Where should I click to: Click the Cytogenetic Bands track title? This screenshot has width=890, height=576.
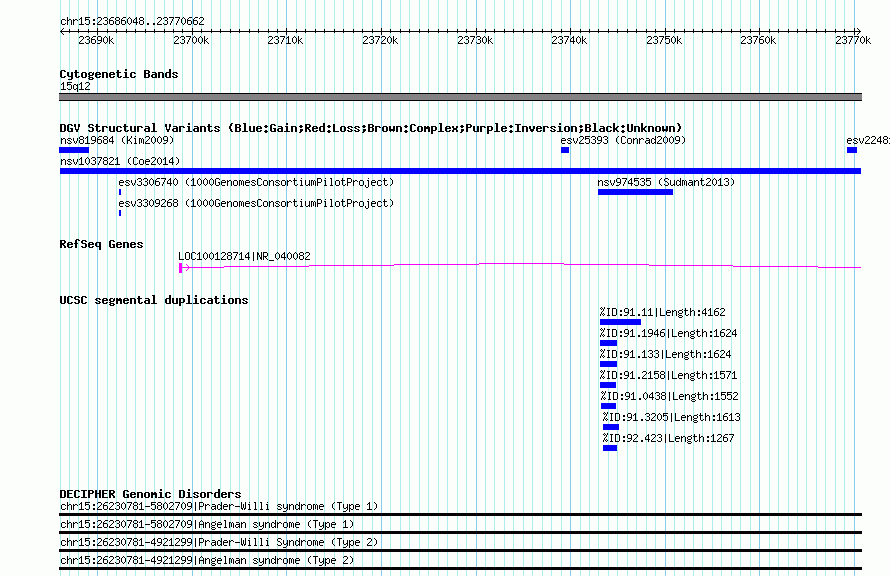coord(119,74)
